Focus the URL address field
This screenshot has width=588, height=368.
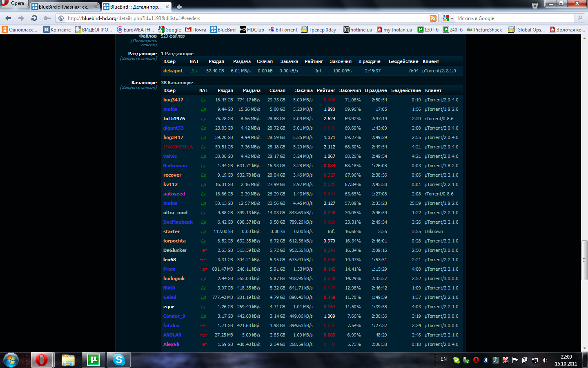tap(247, 18)
